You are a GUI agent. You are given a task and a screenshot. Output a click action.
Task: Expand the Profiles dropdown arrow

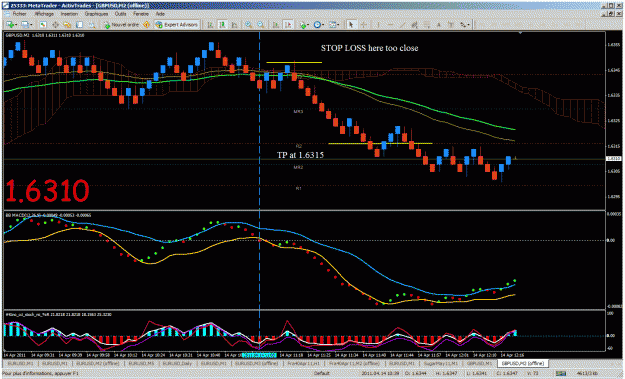31,25
